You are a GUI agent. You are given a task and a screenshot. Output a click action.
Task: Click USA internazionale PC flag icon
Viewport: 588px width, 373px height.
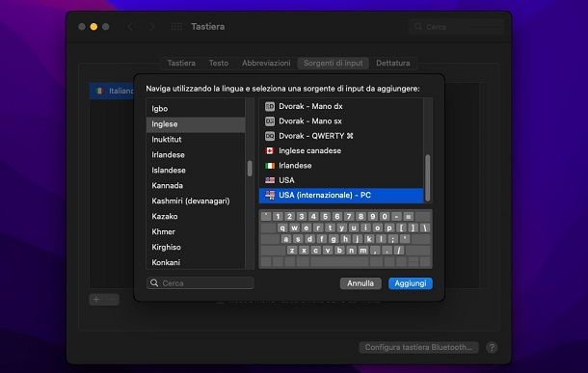[270, 195]
